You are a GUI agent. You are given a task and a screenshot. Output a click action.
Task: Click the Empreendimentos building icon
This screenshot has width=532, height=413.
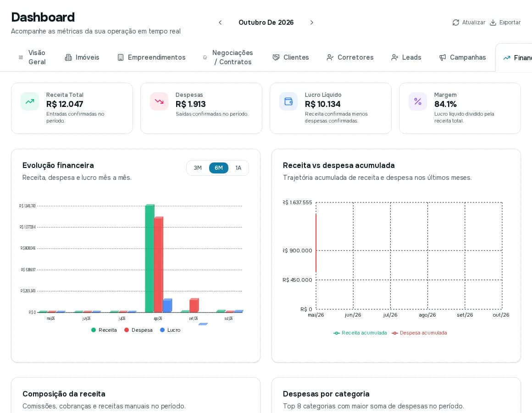[x=121, y=57]
